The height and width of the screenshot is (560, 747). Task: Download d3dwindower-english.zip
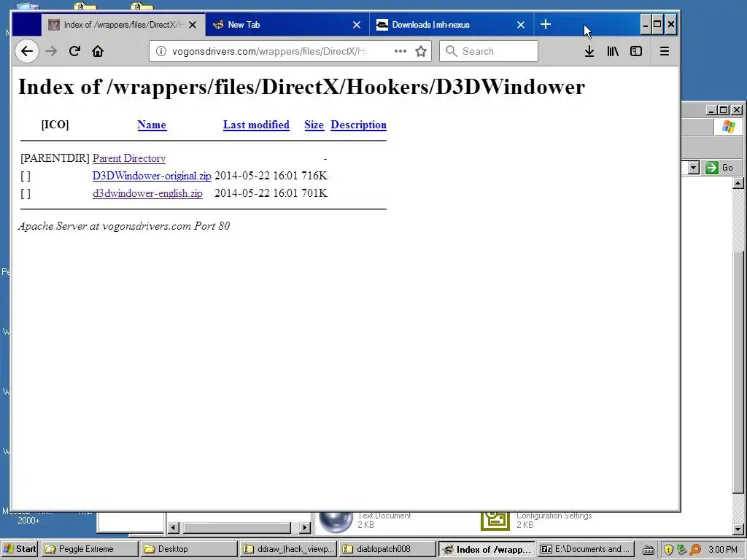click(x=147, y=193)
